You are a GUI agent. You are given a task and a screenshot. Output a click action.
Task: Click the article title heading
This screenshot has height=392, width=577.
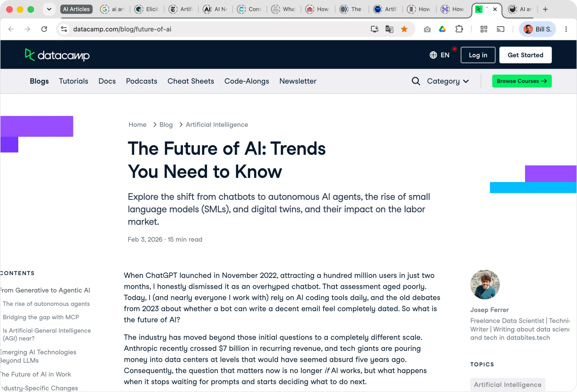tap(227, 160)
